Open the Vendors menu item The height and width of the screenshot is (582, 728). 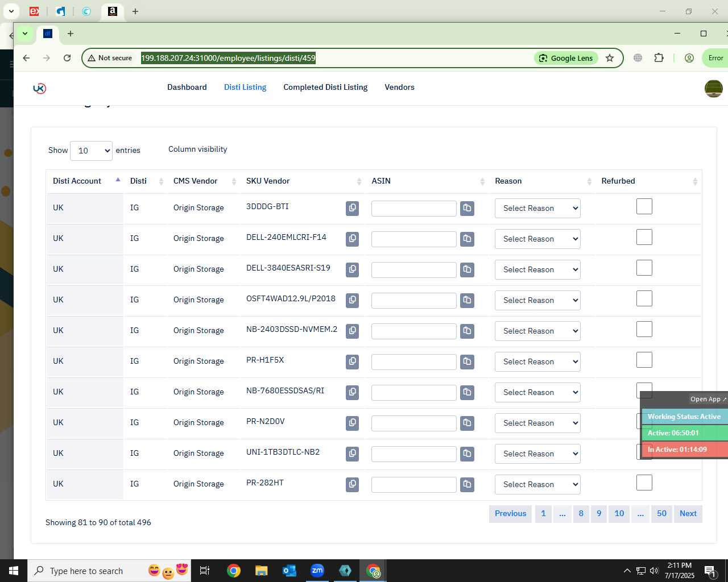point(399,87)
